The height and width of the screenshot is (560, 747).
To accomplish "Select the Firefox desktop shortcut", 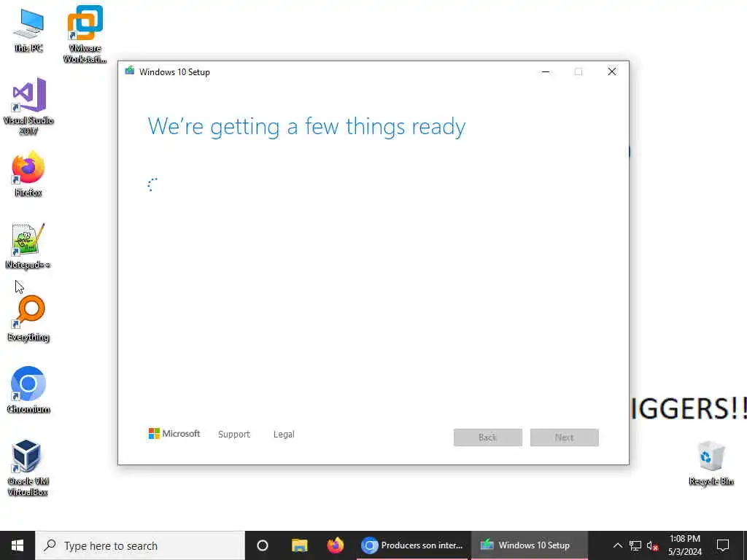I will click(28, 174).
